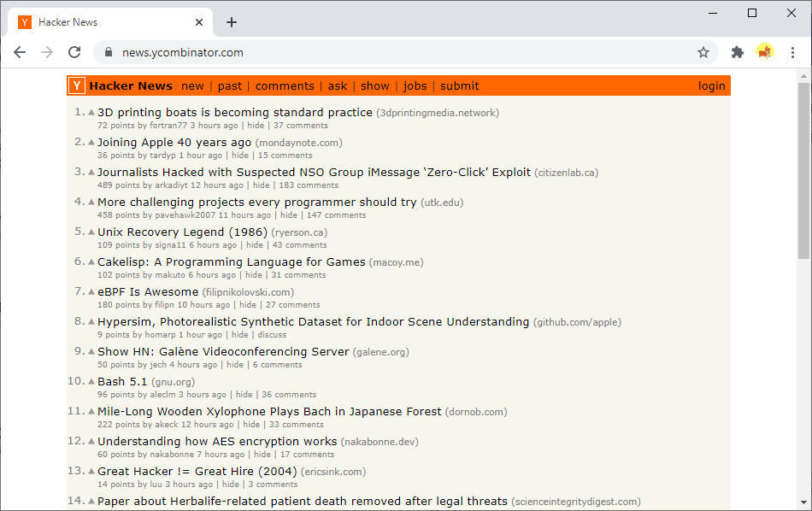
Task: Open a new browser tab
Action: (x=232, y=22)
